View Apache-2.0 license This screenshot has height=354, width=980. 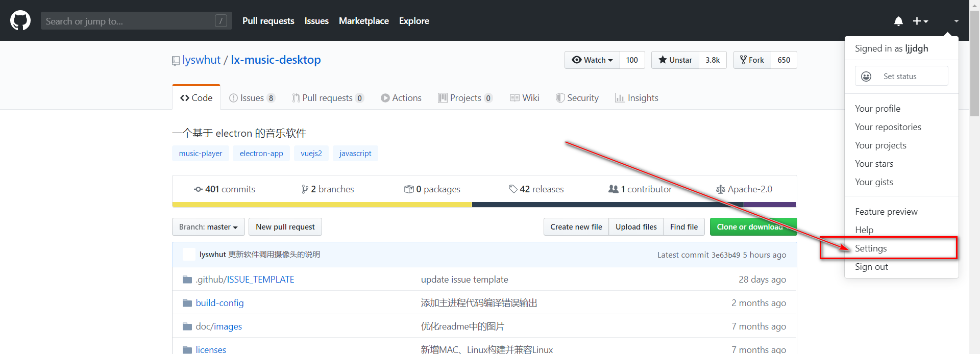point(744,189)
